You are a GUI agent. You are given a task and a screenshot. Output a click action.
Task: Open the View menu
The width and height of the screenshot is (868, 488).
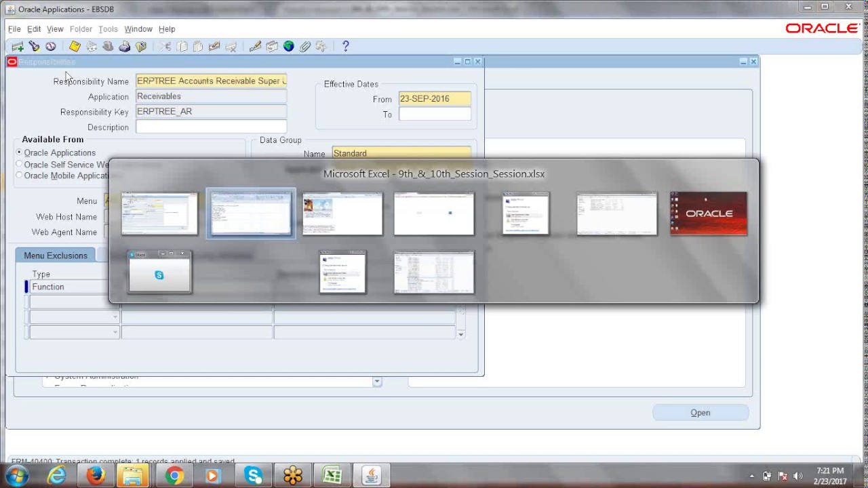tap(55, 29)
